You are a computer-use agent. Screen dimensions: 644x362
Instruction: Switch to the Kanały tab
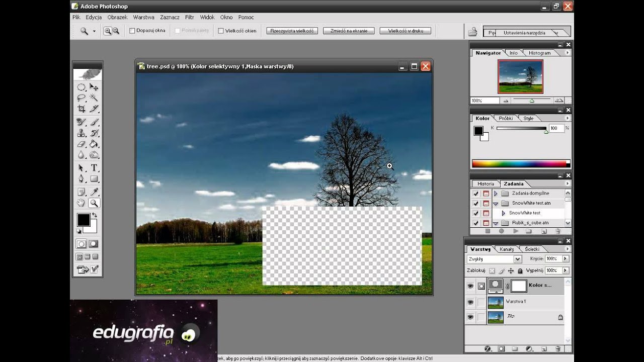point(507,249)
